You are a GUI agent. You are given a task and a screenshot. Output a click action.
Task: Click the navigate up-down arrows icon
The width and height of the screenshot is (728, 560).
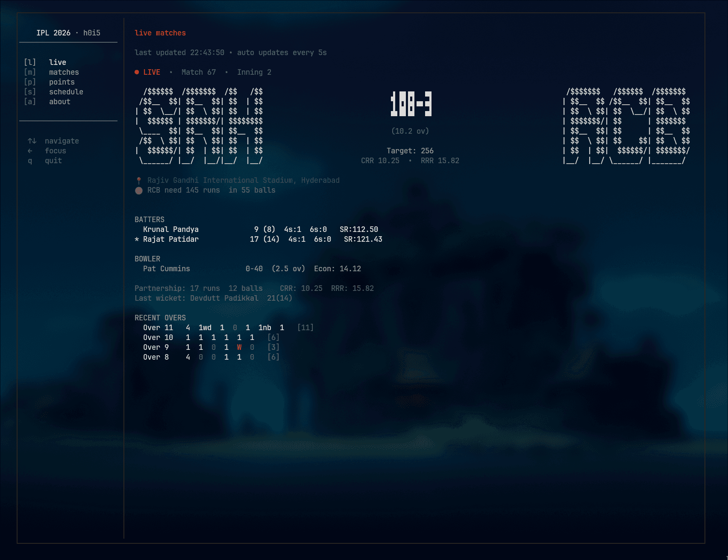click(x=32, y=141)
